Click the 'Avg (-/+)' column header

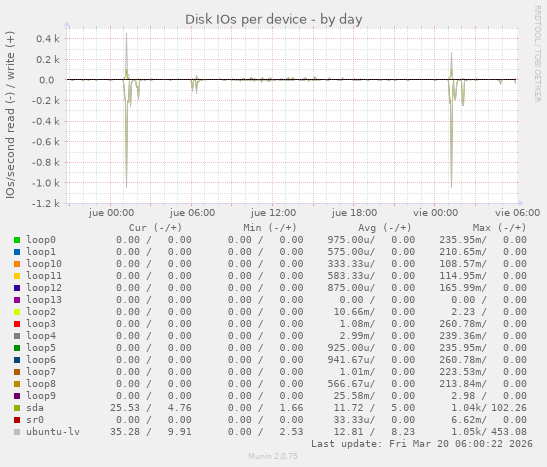pos(384,228)
